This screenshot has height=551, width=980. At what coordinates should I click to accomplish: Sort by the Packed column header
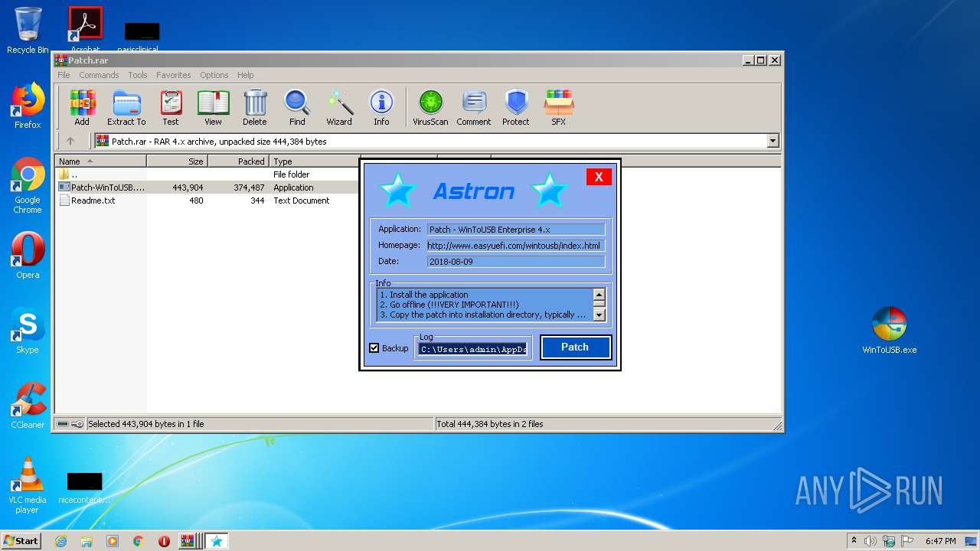pos(238,161)
